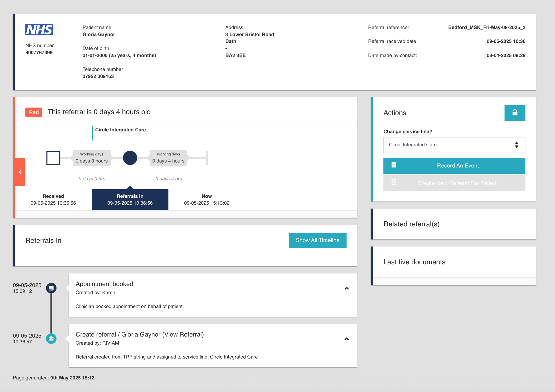Click the orange left arrow tab
Screen dimensions: 555x392
coord(20,172)
